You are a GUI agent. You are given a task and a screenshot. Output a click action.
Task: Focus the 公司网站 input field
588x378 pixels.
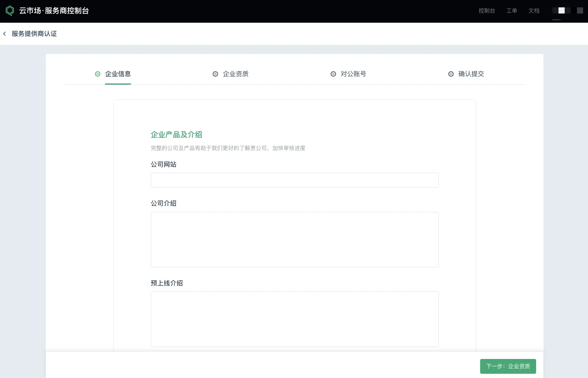pyautogui.click(x=295, y=180)
